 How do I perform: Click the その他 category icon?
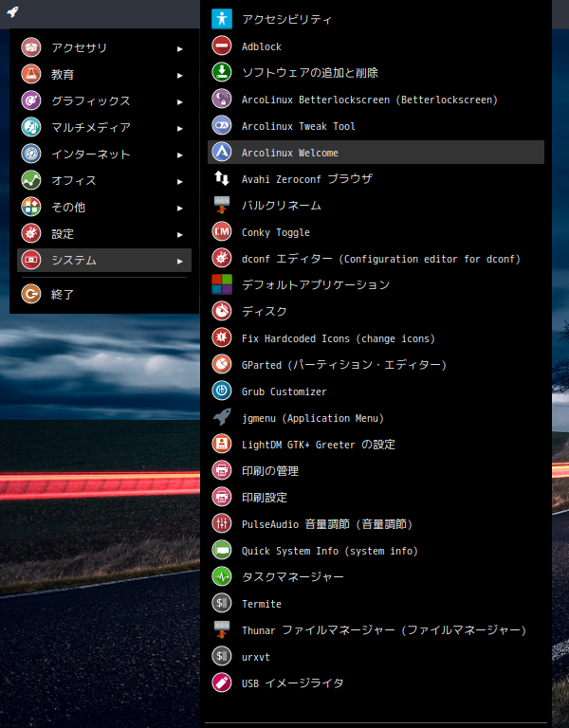coord(31,207)
